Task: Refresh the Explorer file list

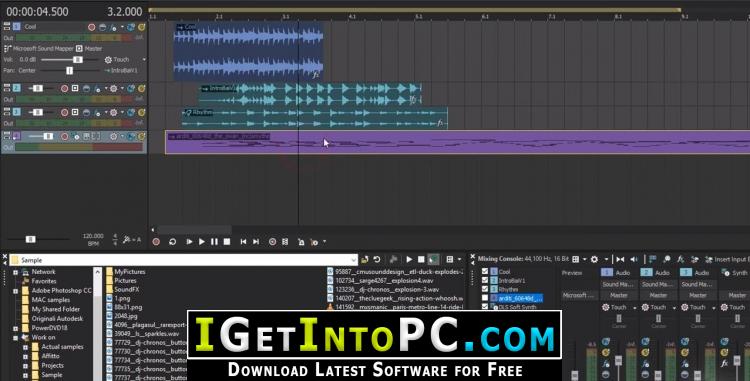Action: pyautogui.click(x=377, y=260)
